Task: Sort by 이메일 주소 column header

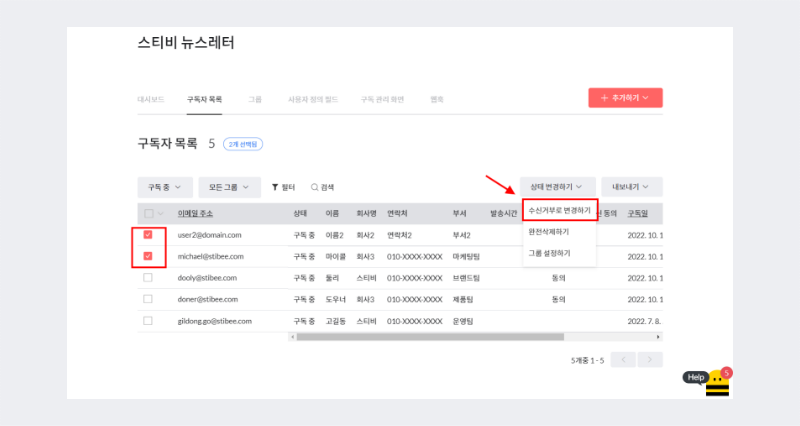Action: click(x=195, y=213)
